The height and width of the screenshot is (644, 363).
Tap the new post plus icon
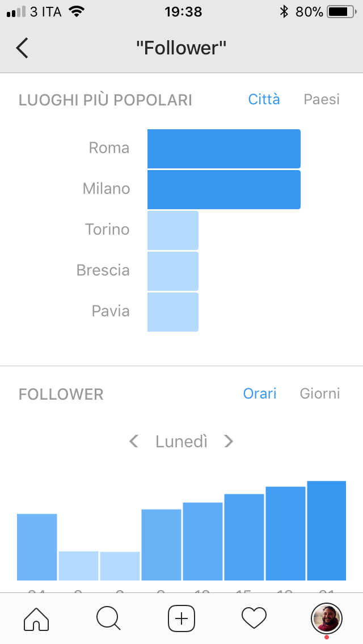181,618
